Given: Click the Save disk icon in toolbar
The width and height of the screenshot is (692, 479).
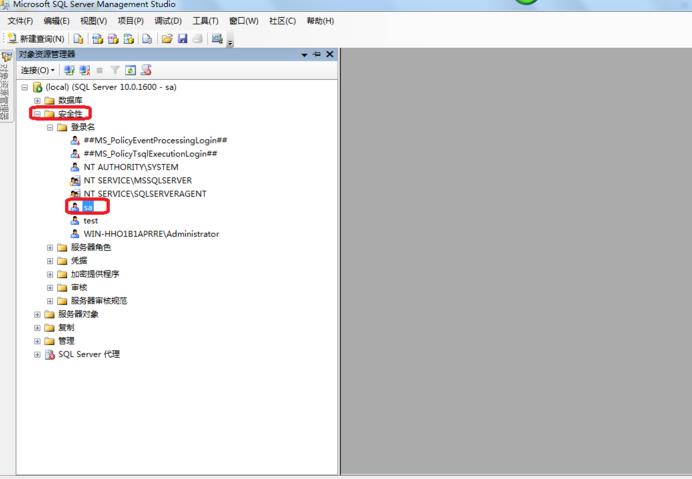Looking at the screenshot, I should click(x=182, y=39).
